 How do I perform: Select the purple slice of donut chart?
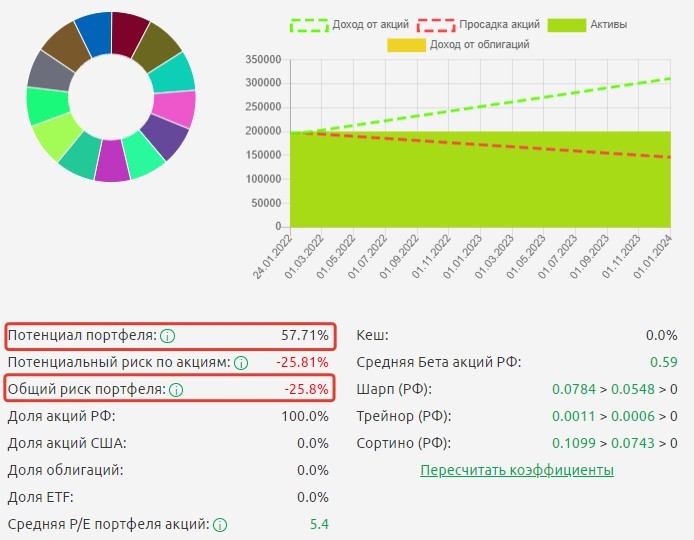pyautogui.click(x=166, y=138)
